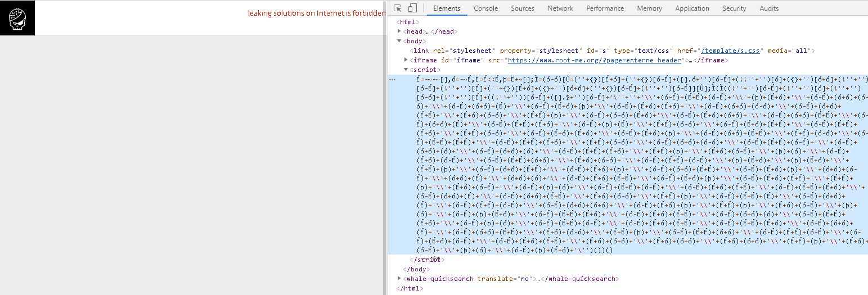Expand the whale-quicksearch node
The height and width of the screenshot is (295, 868).
point(399,279)
